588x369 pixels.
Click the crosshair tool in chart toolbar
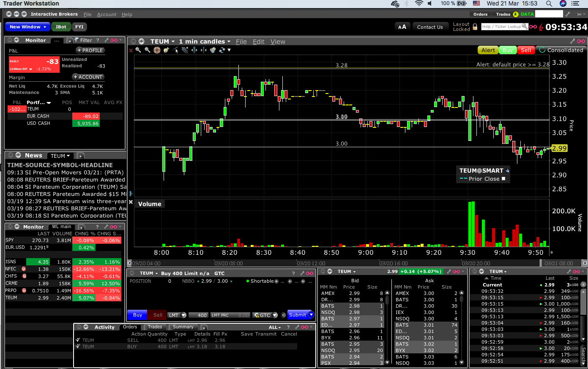pyautogui.click(x=157, y=50)
